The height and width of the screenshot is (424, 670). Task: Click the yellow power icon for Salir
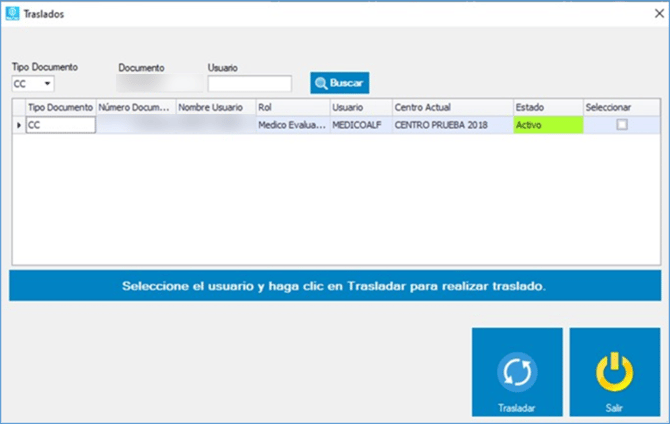614,372
